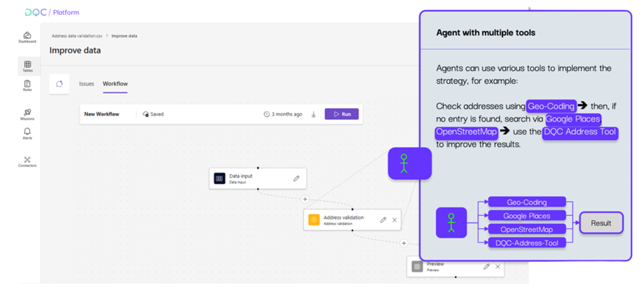Click the Improve data page heading
644x293 pixels.
75,50
